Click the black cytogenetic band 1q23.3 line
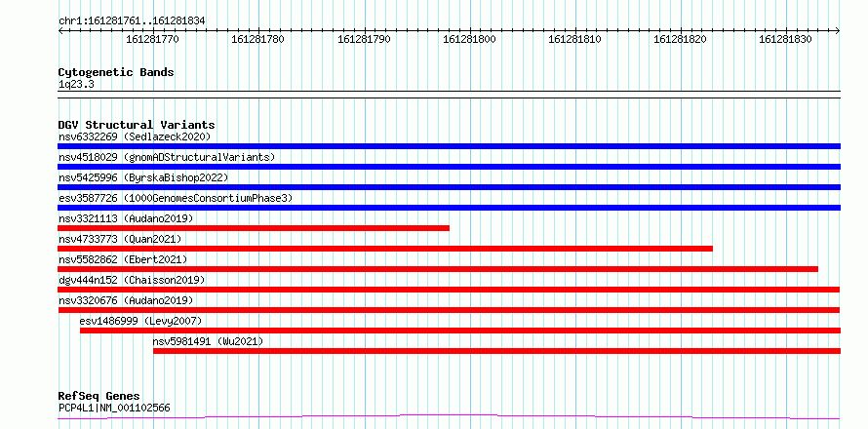Viewport: 868px width, 429px height. pyautogui.click(x=449, y=95)
